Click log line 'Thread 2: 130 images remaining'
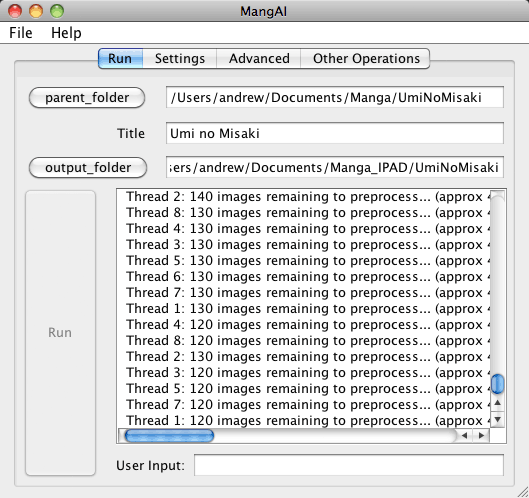The width and height of the screenshot is (529, 498). pos(308,357)
